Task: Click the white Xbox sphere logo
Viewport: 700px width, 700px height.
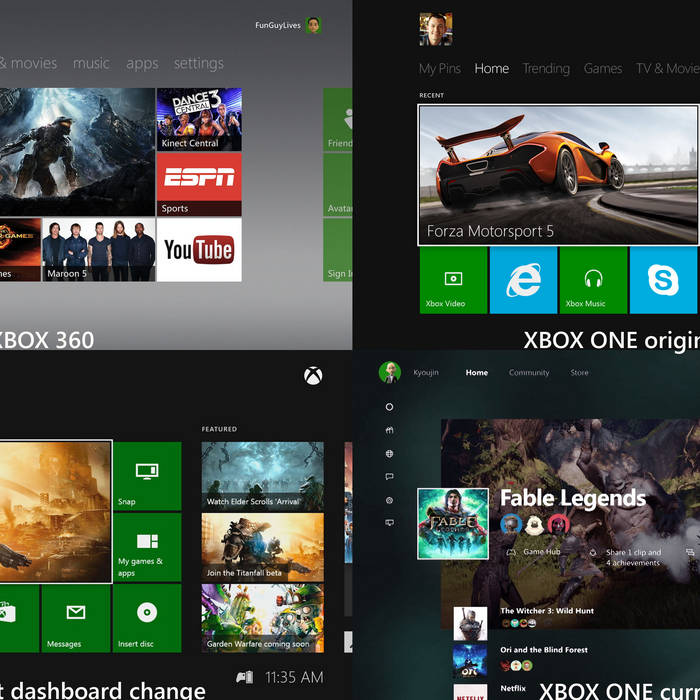Action: [313, 376]
